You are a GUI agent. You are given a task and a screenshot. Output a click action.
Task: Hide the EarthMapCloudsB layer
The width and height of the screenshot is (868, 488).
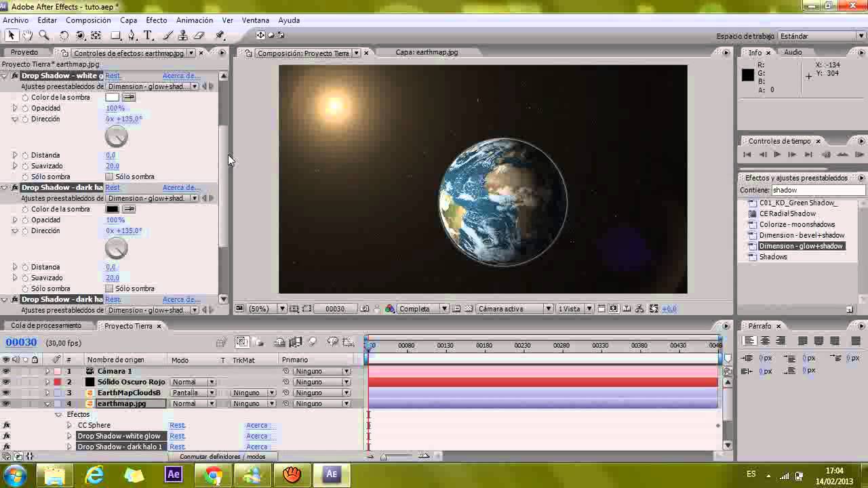pos(6,392)
